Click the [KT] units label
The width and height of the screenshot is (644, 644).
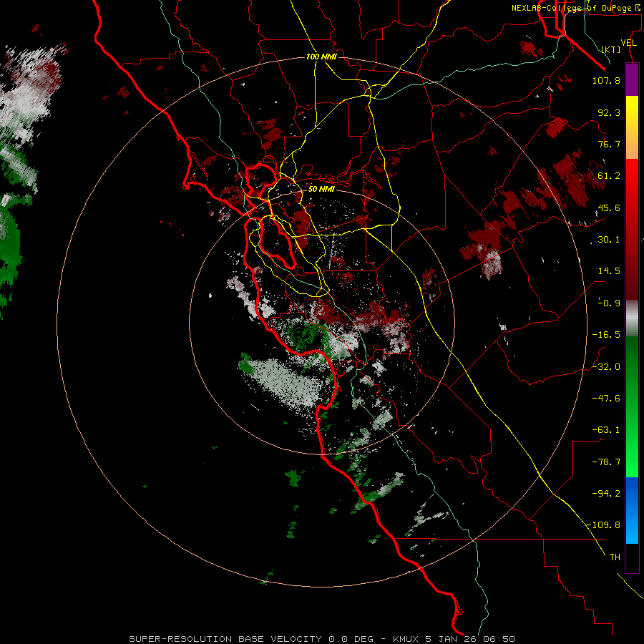click(611, 49)
